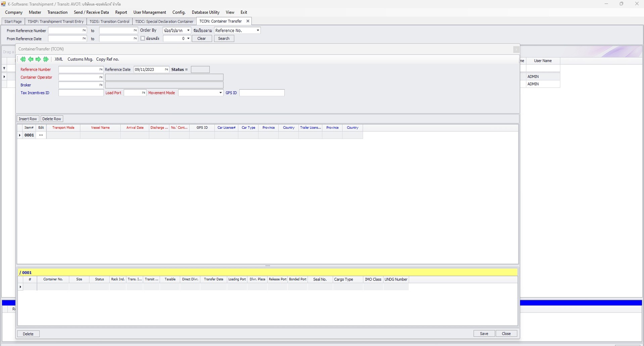
Task: Enable the ย้อนหลัง checkbox
Action: pyautogui.click(x=143, y=38)
